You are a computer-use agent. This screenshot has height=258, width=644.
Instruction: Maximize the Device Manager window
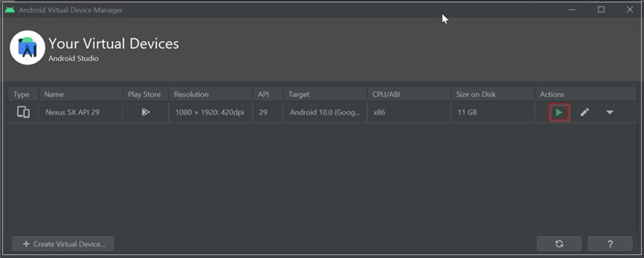601,9
